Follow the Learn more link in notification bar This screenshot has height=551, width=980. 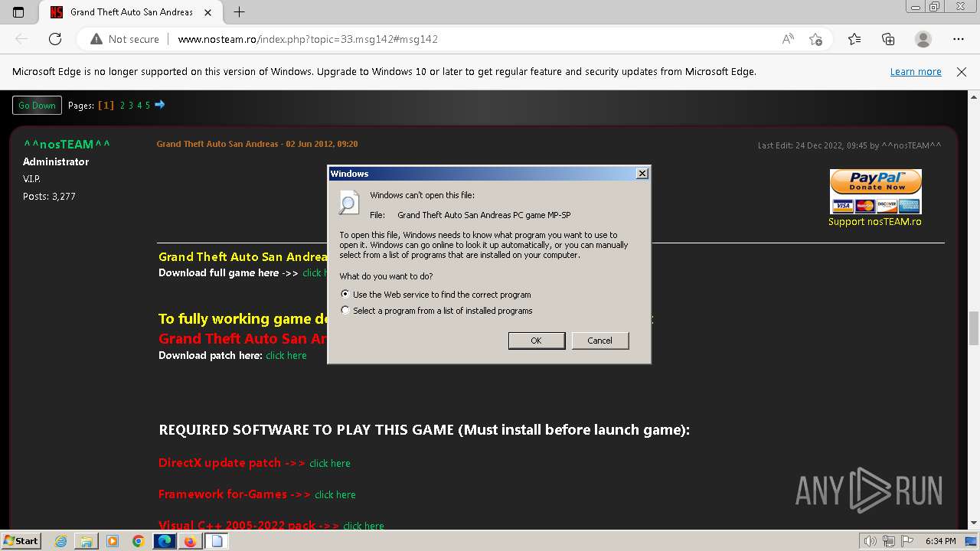click(916, 71)
